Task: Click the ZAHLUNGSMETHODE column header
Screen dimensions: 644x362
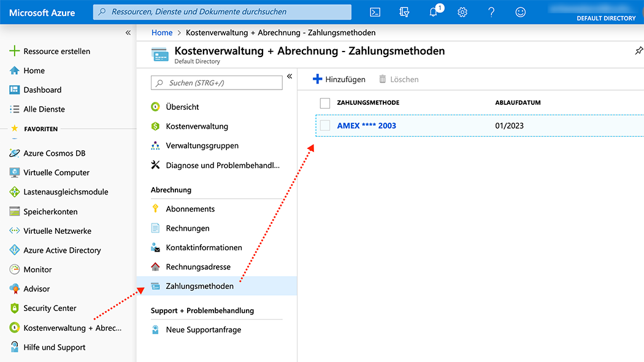Action: coord(368,102)
